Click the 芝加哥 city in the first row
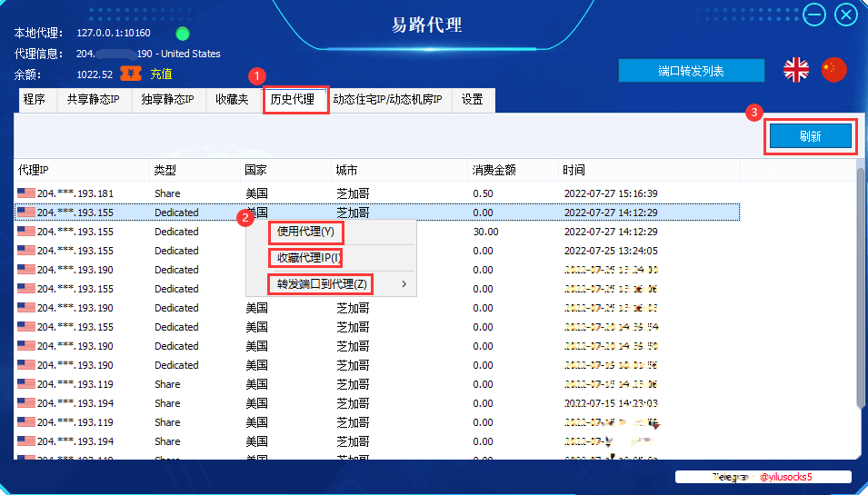The height and width of the screenshot is (495, 868). (x=354, y=194)
